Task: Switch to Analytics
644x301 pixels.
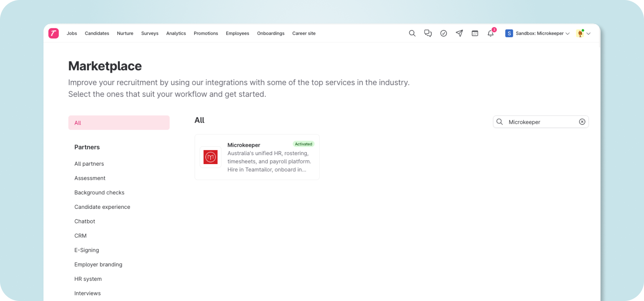Action: 176,33
